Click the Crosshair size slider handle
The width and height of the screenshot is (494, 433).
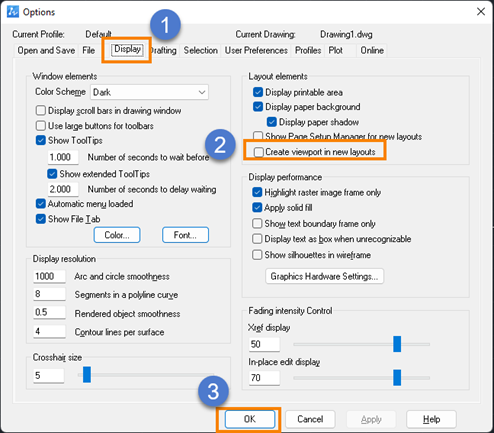coord(87,375)
